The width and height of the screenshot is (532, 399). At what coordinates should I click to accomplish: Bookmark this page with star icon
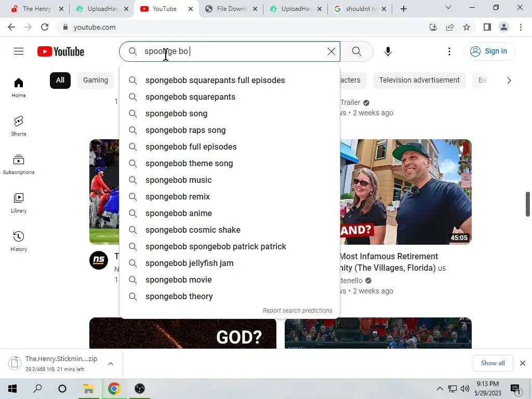[x=467, y=27]
